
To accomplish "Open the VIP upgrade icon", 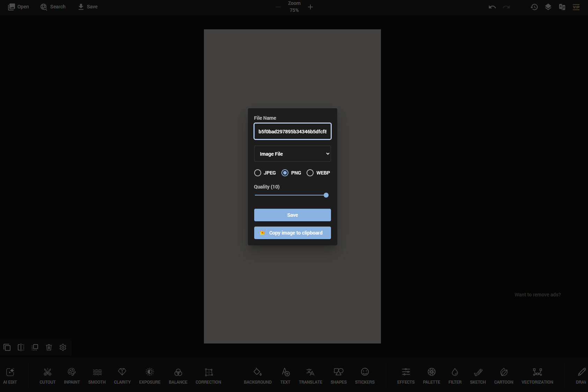I will point(576,7).
